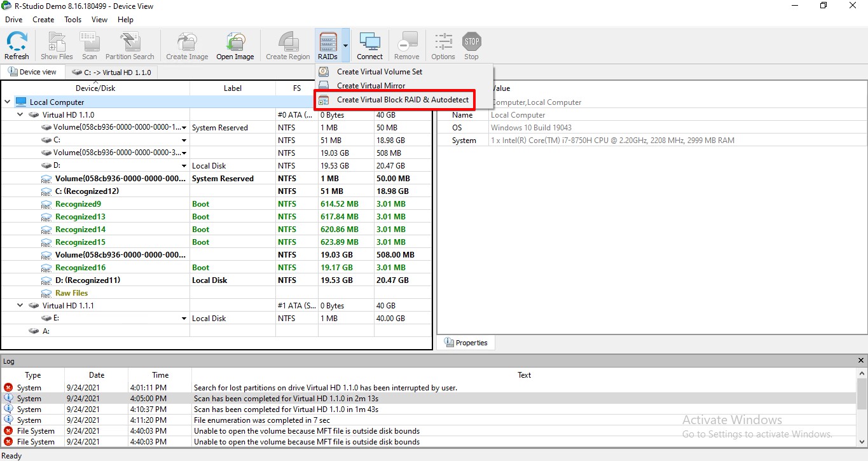Select the Raw Files tree item
868x461 pixels.
pyautogui.click(x=71, y=292)
